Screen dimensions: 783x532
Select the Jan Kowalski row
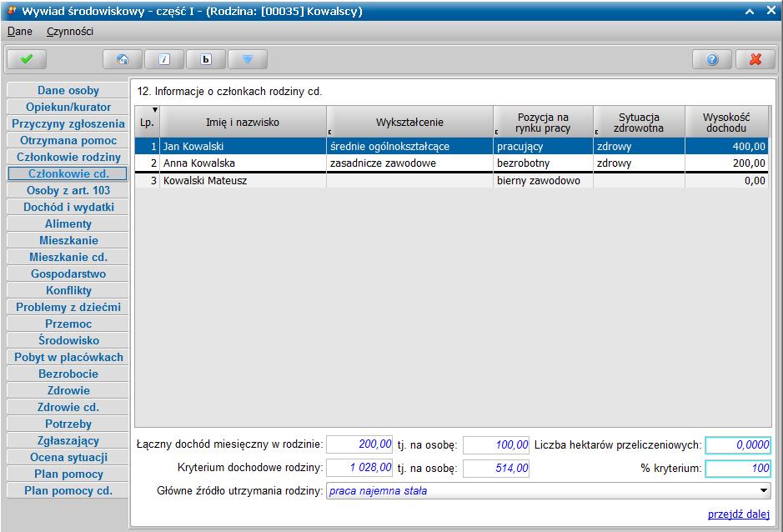pyautogui.click(x=451, y=147)
